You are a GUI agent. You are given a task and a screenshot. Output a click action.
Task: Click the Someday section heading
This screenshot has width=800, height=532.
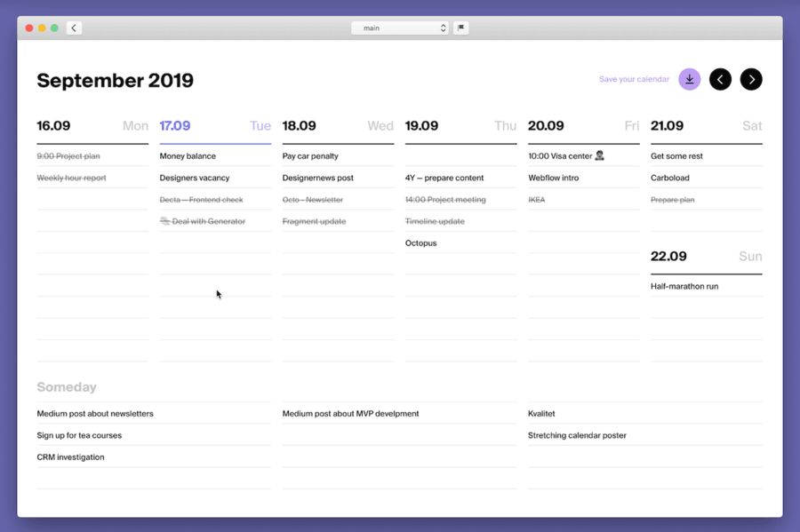(x=67, y=387)
